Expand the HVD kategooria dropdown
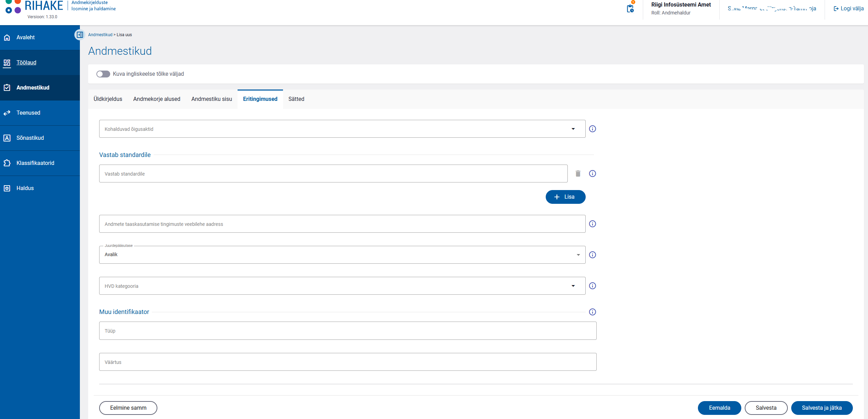Viewport: 868px width, 419px height. point(342,286)
